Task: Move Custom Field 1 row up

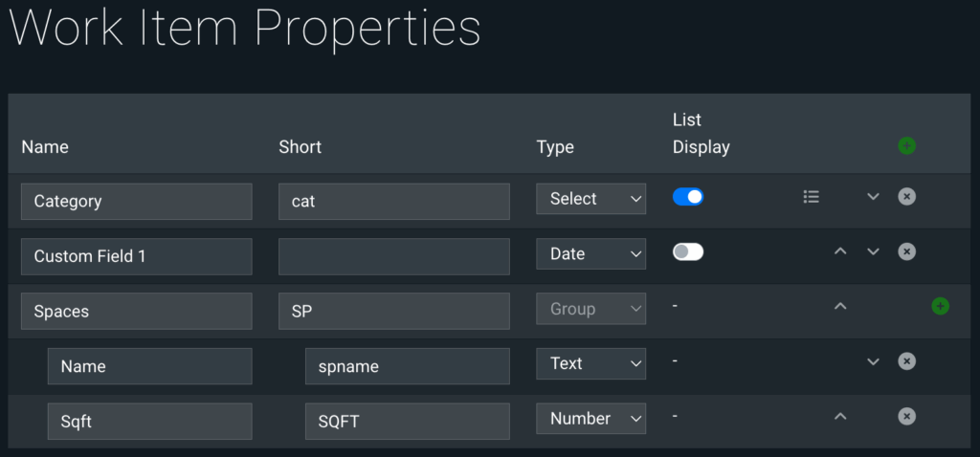Action: coord(840,252)
